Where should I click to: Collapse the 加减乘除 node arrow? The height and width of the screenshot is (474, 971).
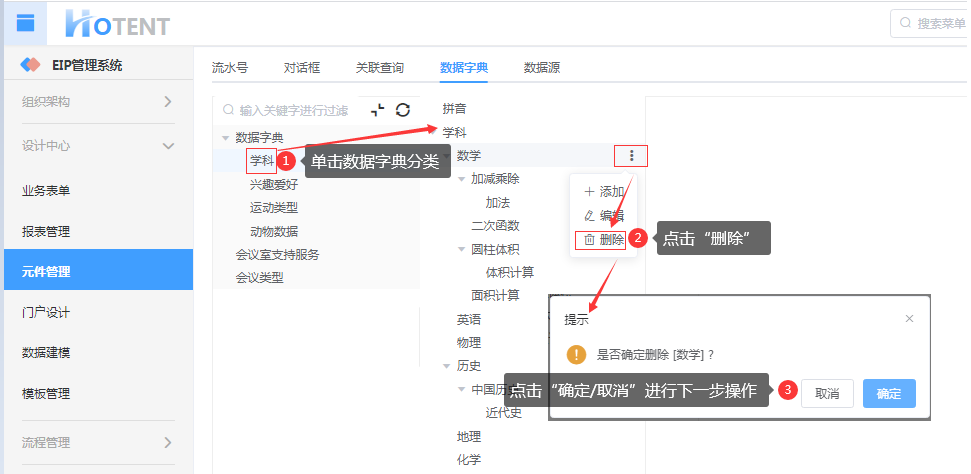coord(461,179)
